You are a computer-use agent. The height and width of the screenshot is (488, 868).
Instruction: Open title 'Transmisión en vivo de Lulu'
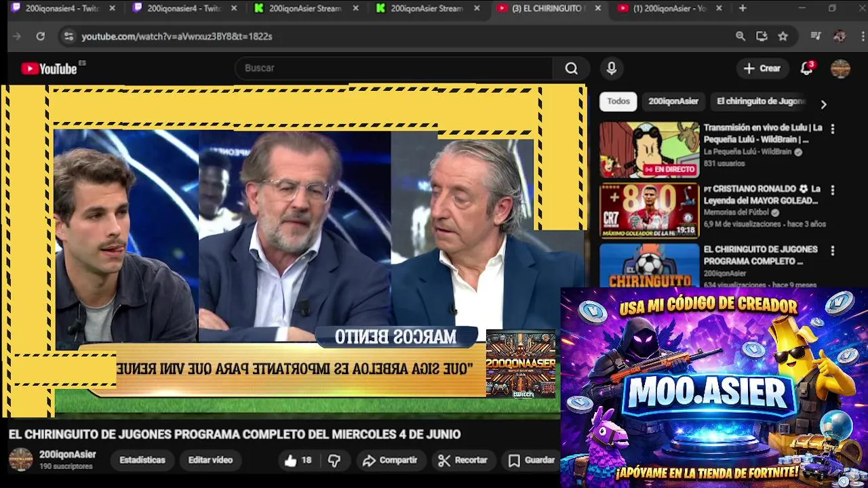[763, 134]
